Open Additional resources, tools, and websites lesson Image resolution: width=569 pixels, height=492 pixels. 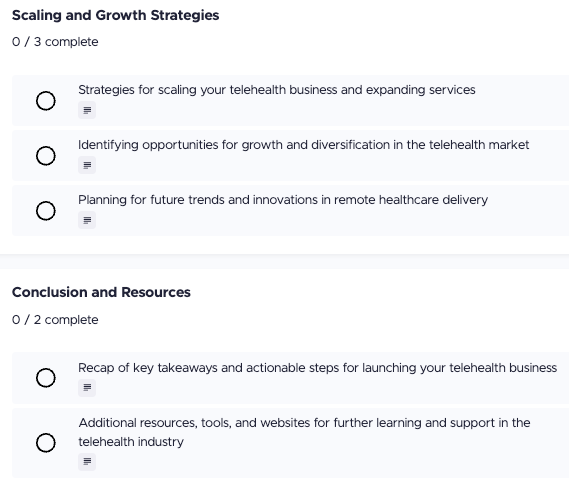(x=304, y=432)
